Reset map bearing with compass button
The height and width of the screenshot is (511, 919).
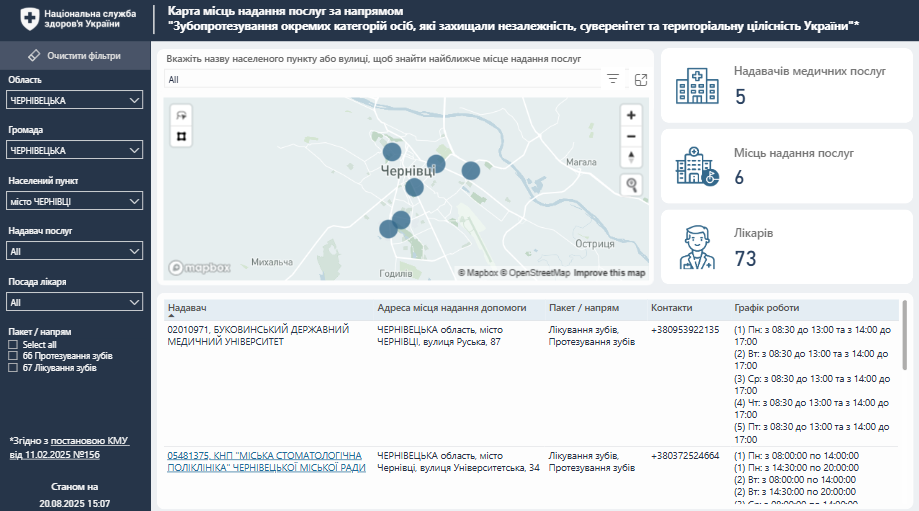tap(631, 157)
